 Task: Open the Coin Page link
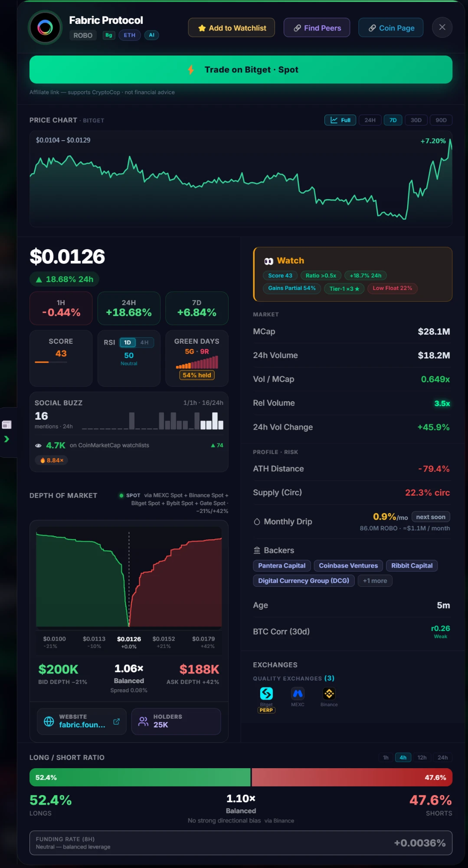[x=391, y=28]
